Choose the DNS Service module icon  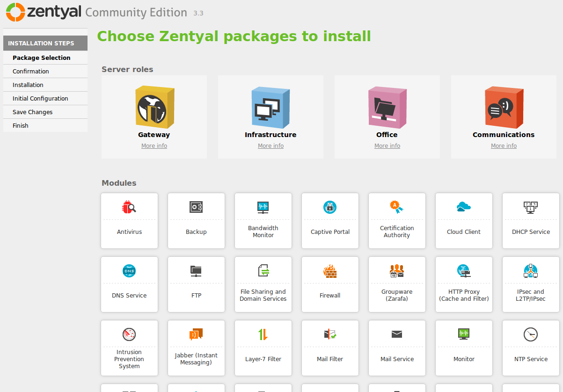coord(129,270)
